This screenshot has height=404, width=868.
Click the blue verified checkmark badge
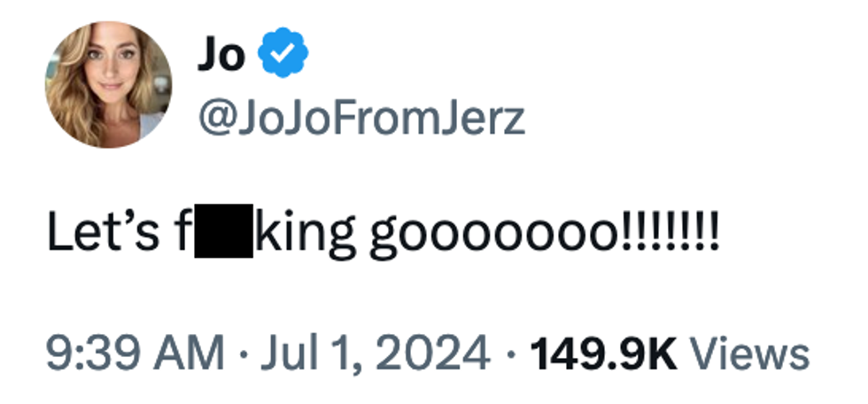click(x=282, y=55)
